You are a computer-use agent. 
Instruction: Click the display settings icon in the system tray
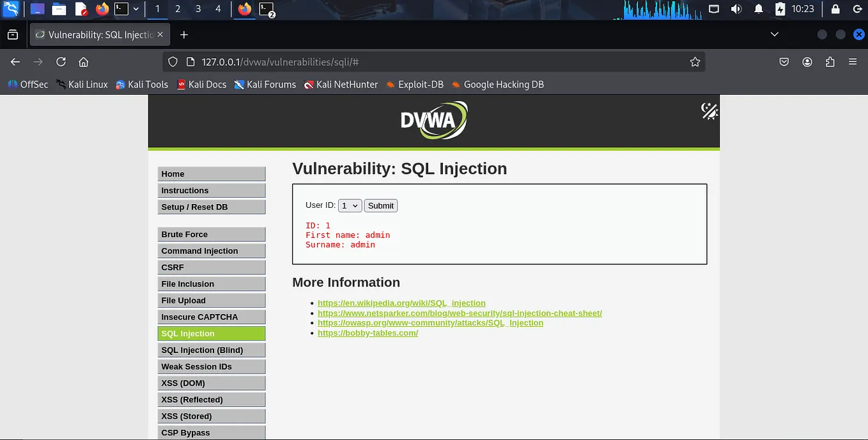(714, 9)
